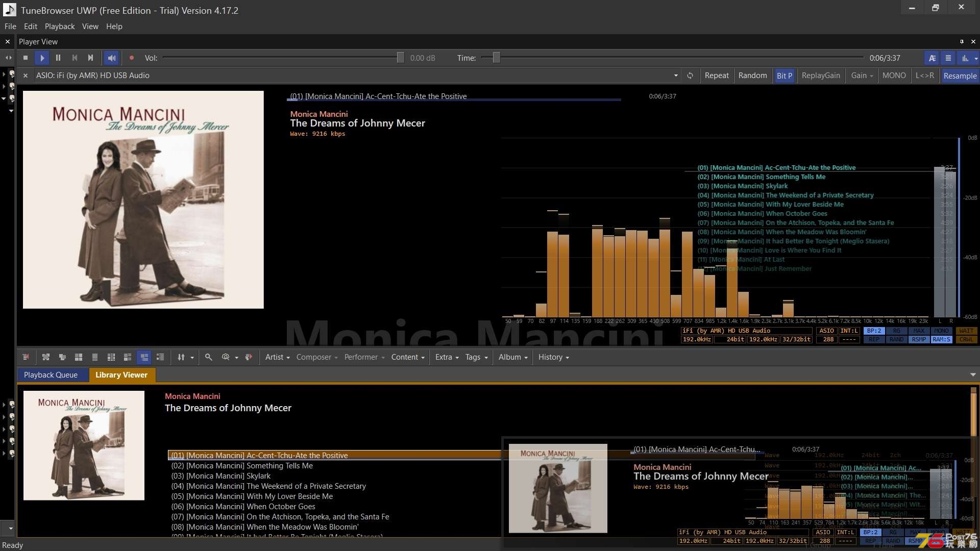Select the highlighted album-tracks view icon

tap(144, 357)
